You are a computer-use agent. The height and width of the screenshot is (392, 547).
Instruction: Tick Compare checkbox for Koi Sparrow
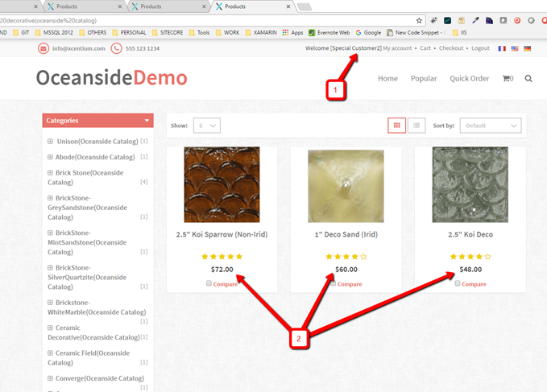click(x=209, y=283)
